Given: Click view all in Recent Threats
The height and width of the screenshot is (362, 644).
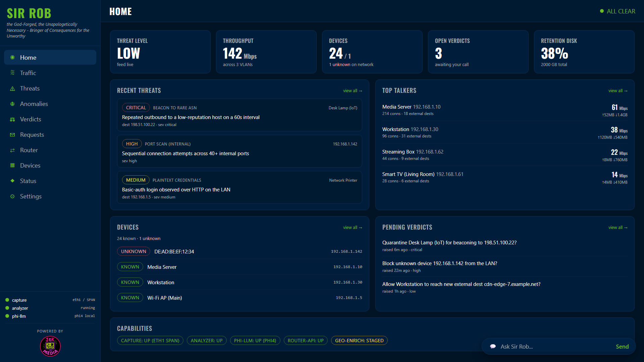Looking at the screenshot, I should (x=353, y=91).
